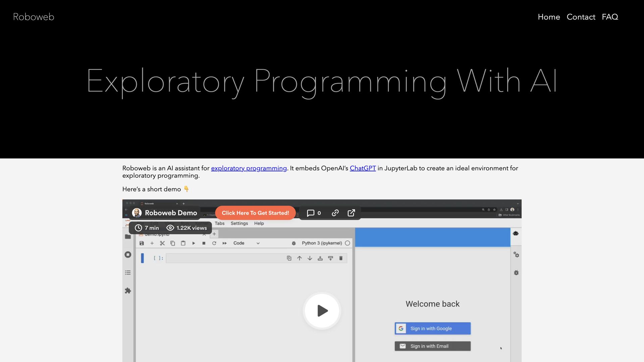Expand the Code cell type dropdown
Viewport: 644px width, 362px height.
pyautogui.click(x=247, y=243)
